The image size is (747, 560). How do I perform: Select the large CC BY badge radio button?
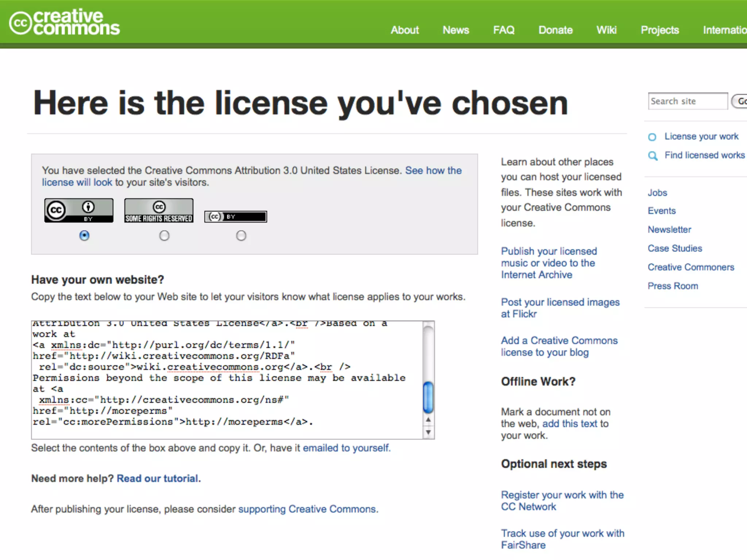pos(84,236)
